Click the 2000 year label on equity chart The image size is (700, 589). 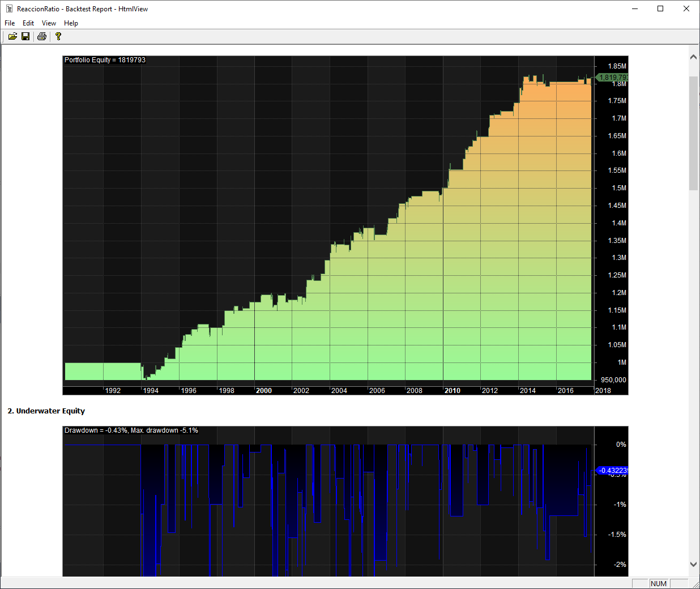click(264, 391)
